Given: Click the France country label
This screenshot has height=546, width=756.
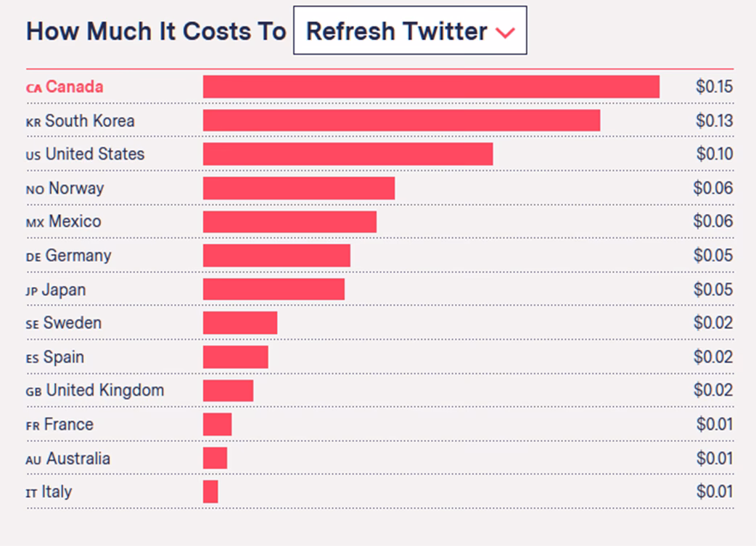Looking at the screenshot, I should pyautogui.click(x=59, y=424).
